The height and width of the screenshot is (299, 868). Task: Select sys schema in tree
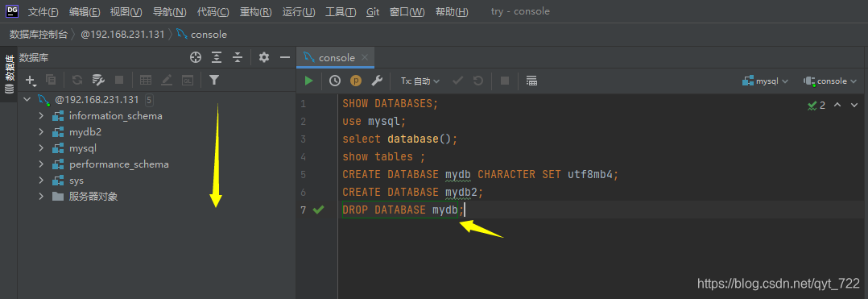[76, 181]
